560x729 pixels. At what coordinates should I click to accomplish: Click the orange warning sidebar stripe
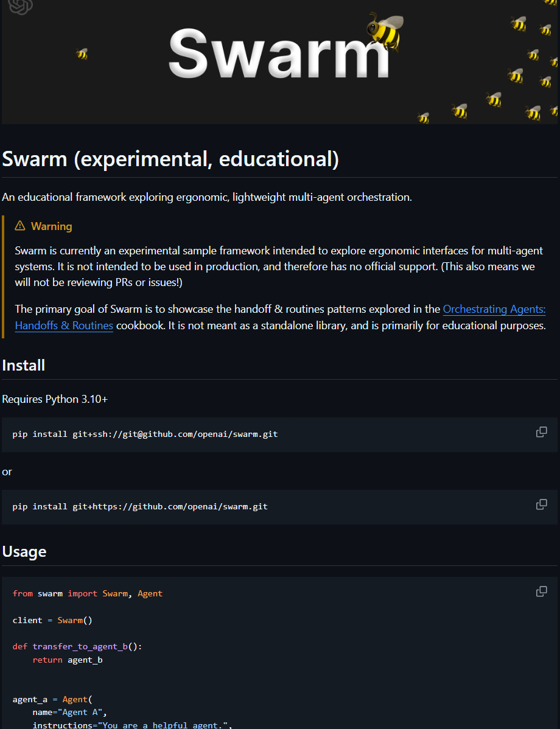(2, 274)
